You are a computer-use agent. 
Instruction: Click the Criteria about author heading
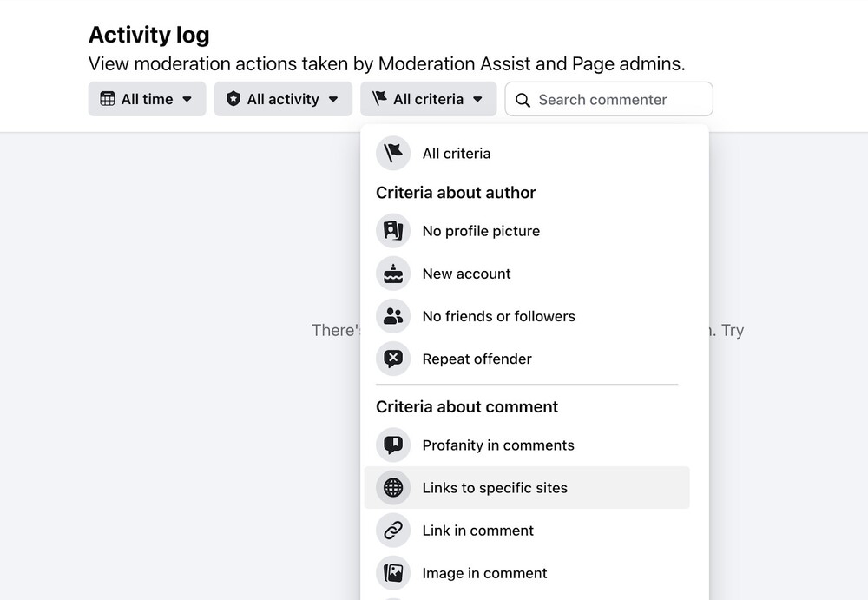click(x=457, y=193)
